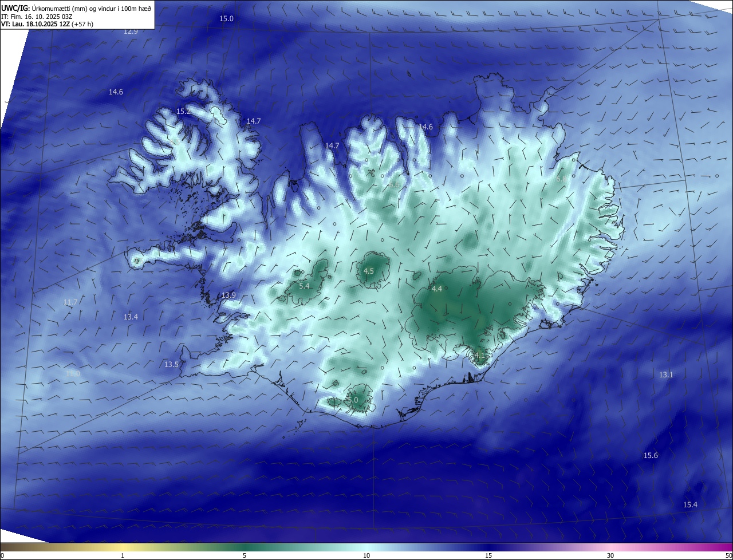733x560 pixels.
Task: Click the 30 tick on the color scale
Action: tap(610, 555)
